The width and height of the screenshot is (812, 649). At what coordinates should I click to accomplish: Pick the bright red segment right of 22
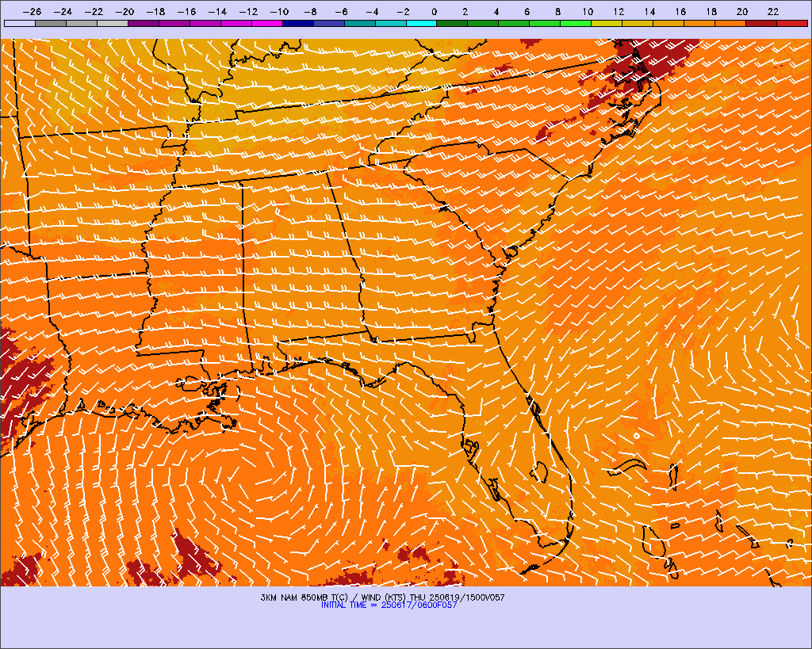792,23
